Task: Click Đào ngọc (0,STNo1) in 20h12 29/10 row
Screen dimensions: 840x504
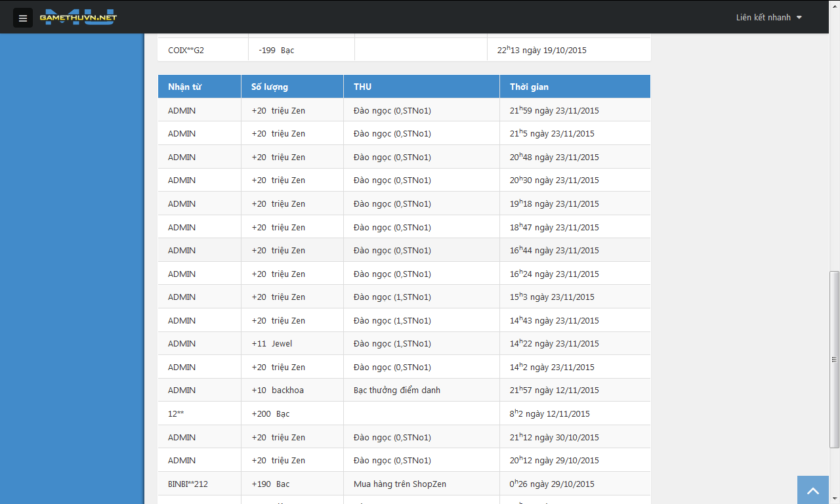Action: coord(392,461)
